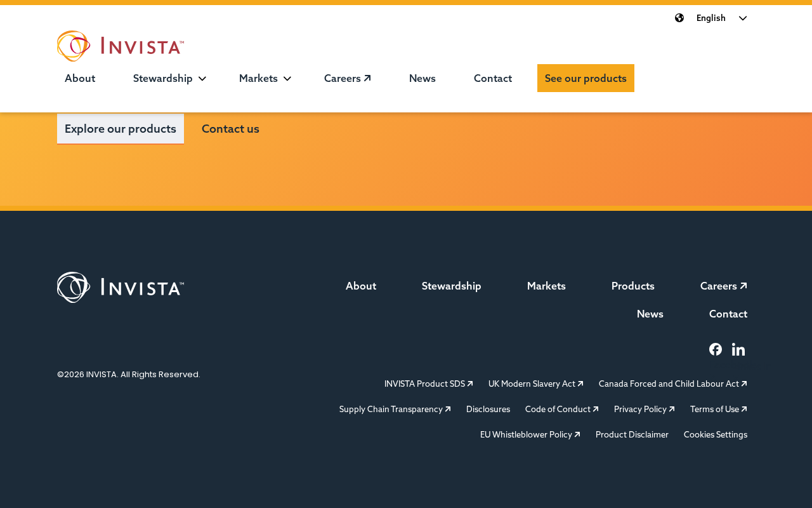Go to the News menu item in header
The image size is (812, 508).
point(422,78)
